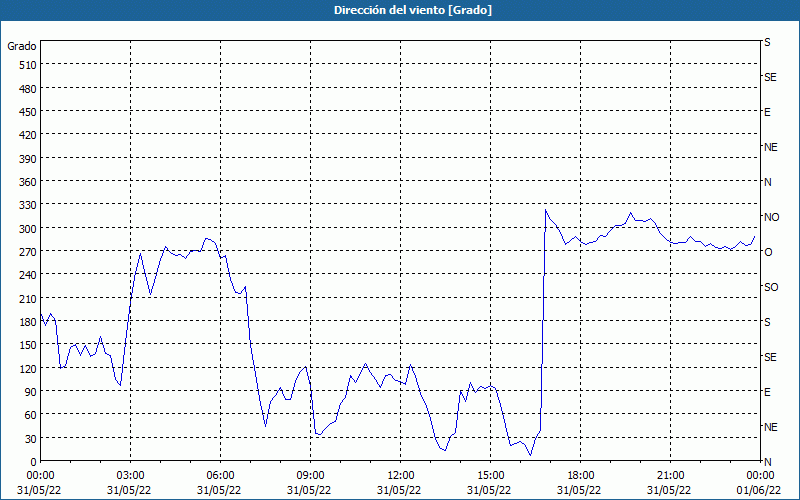This screenshot has width=800, height=500.
Task: Click the 390 y-axis value
Action: coord(28,159)
